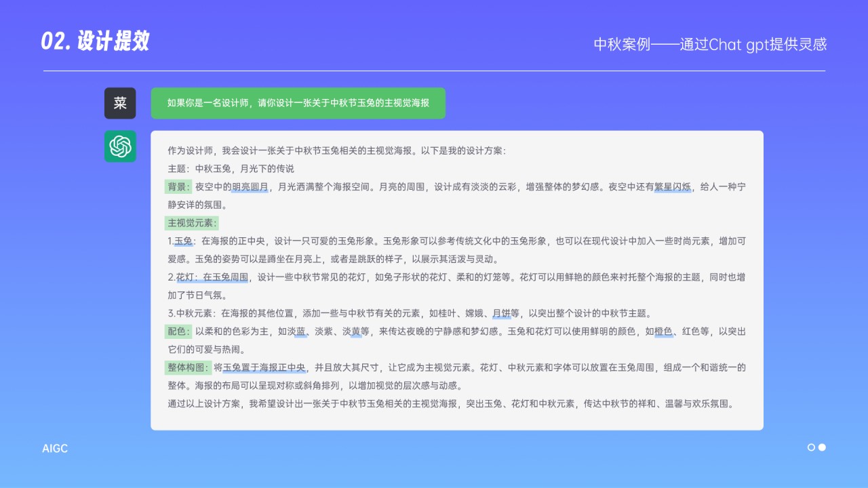
Task: Select the 花灯 underlined term
Action: (184, 277)
